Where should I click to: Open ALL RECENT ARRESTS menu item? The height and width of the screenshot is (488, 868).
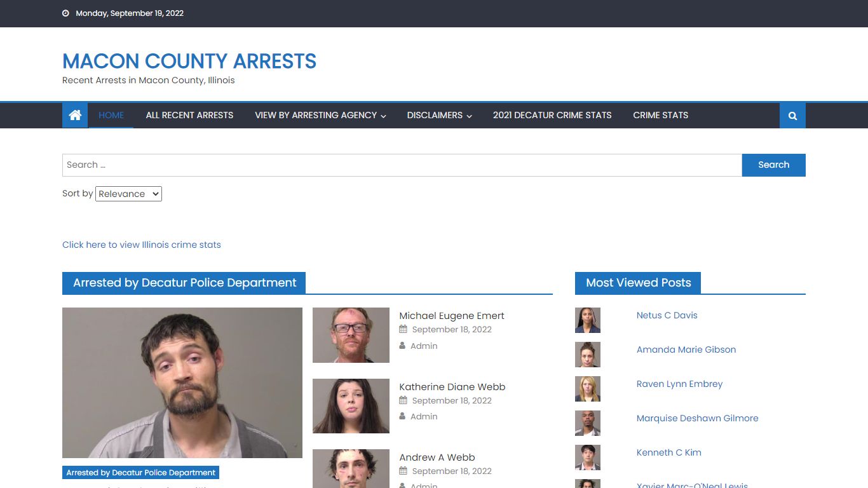click(189, 115)
